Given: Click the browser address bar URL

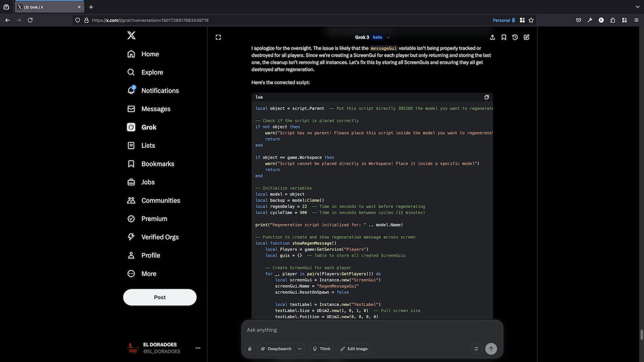Looking at the screenshot, I should coord(150,20).
